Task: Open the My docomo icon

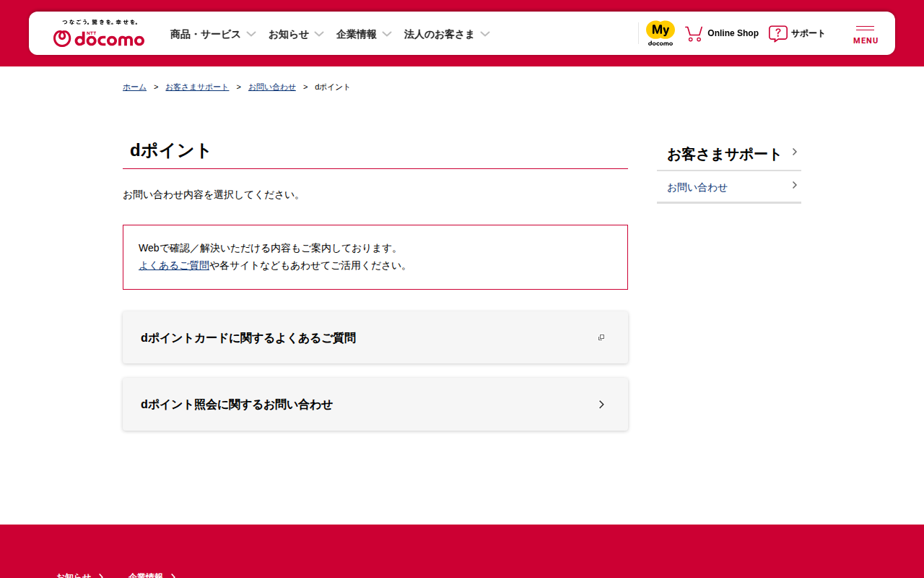Action: [661, 33]
